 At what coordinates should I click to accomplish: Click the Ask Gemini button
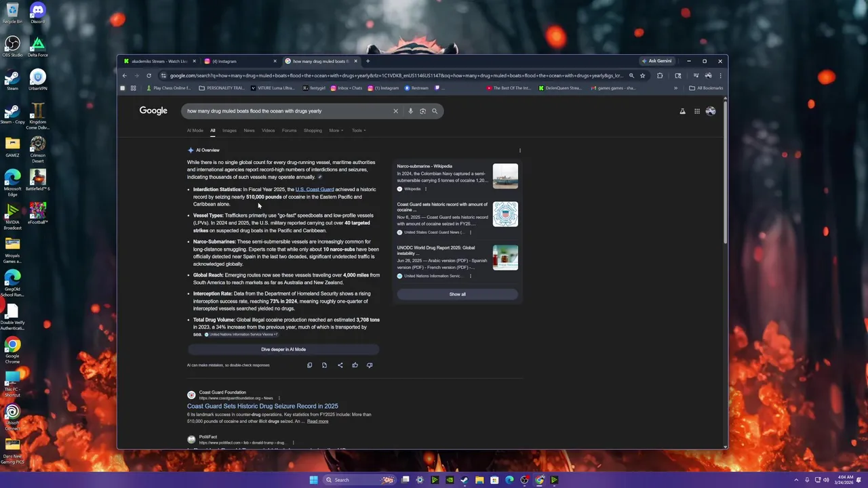click(x=656, y=61)
